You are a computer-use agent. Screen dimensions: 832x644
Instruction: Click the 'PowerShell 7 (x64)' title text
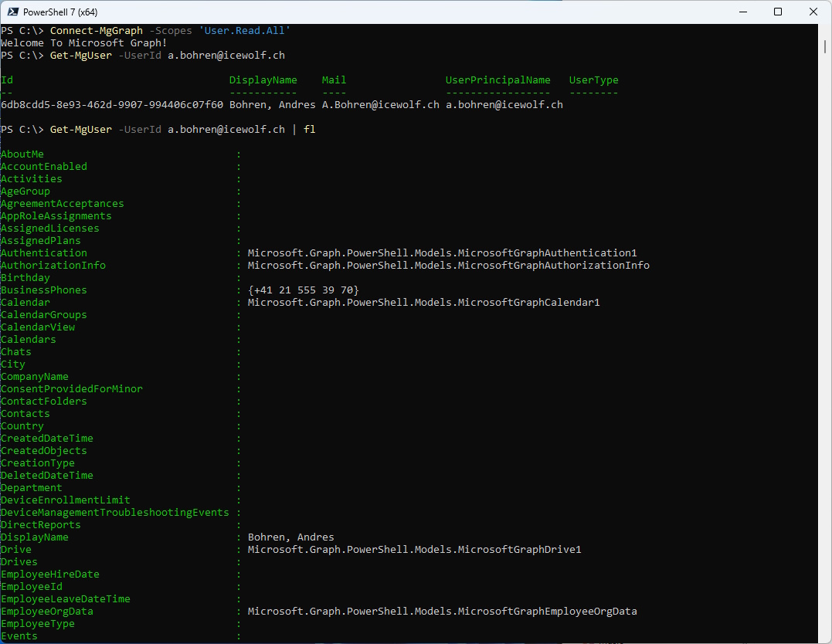pyautogui.click(x=60, y=12)
